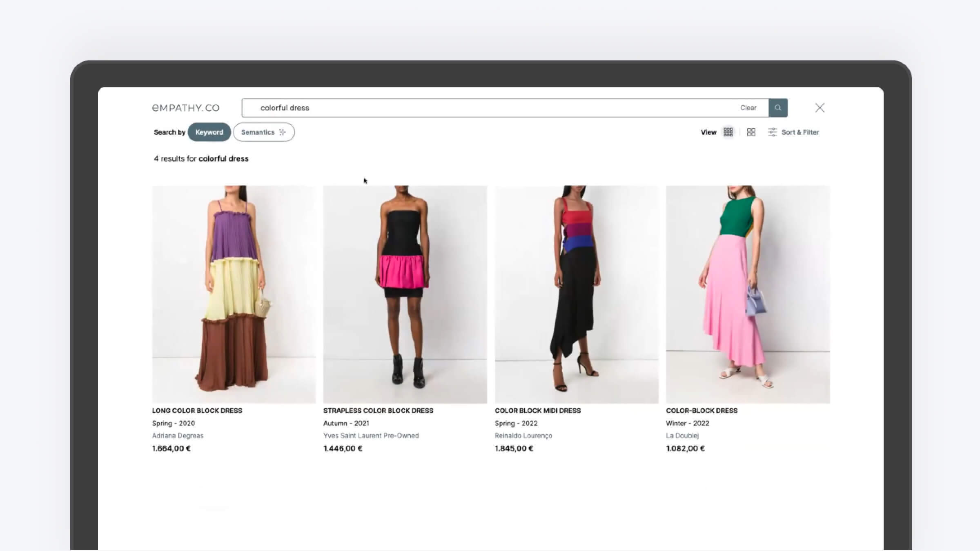Switch to four-tile grid view
The image size is (980, 551).
[x=751, y=132]
